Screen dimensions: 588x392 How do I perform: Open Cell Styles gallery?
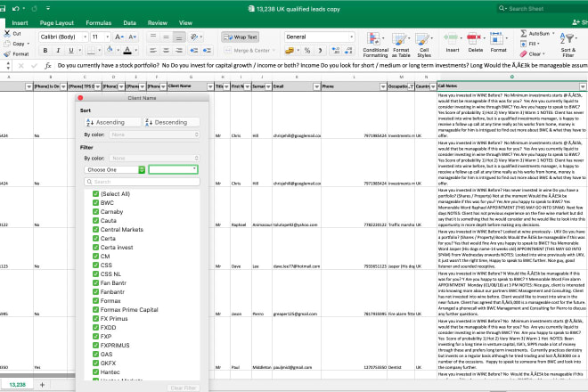tap(424, 45)
